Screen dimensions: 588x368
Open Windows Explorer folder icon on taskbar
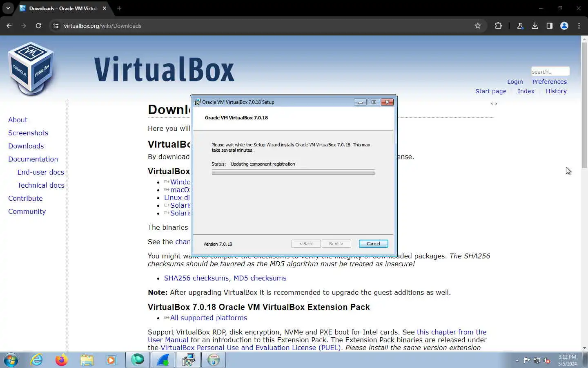tap(87, 360)
